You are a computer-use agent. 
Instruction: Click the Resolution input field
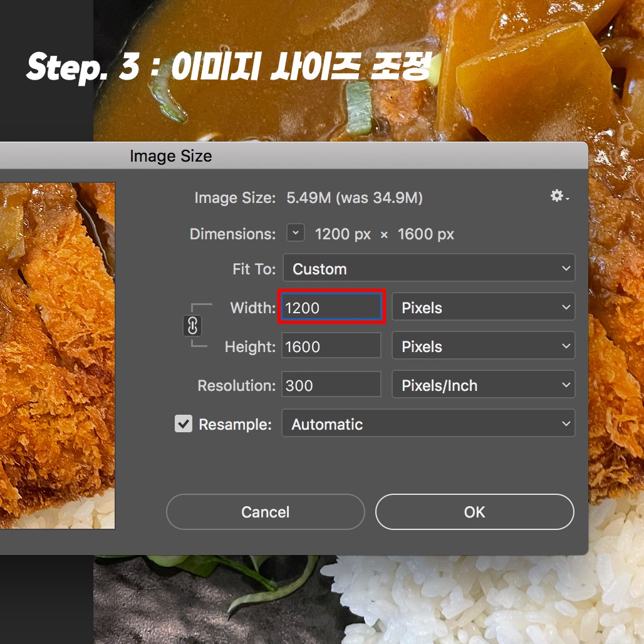pyautogui.click(x=331, y=385)
